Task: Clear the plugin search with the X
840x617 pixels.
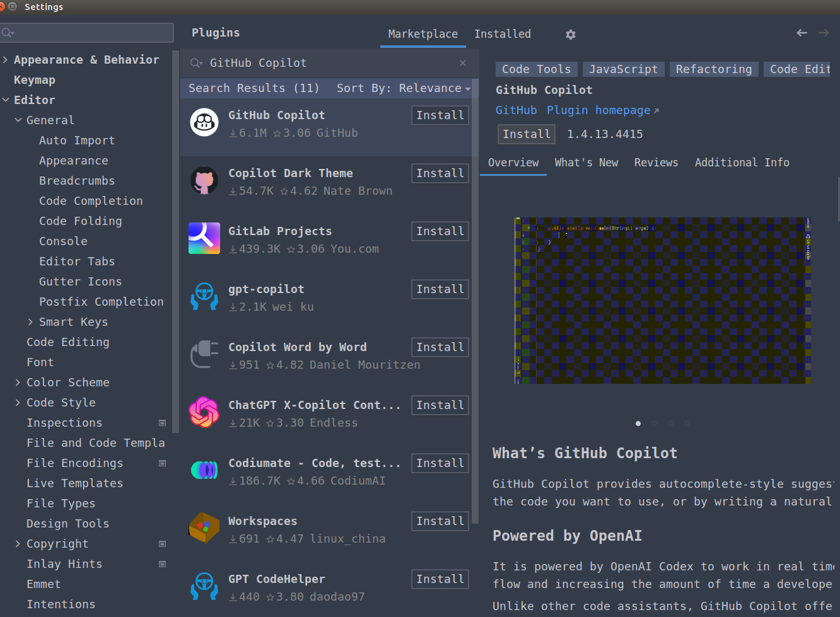Action: pyautogui.click(x=463, y=63)
